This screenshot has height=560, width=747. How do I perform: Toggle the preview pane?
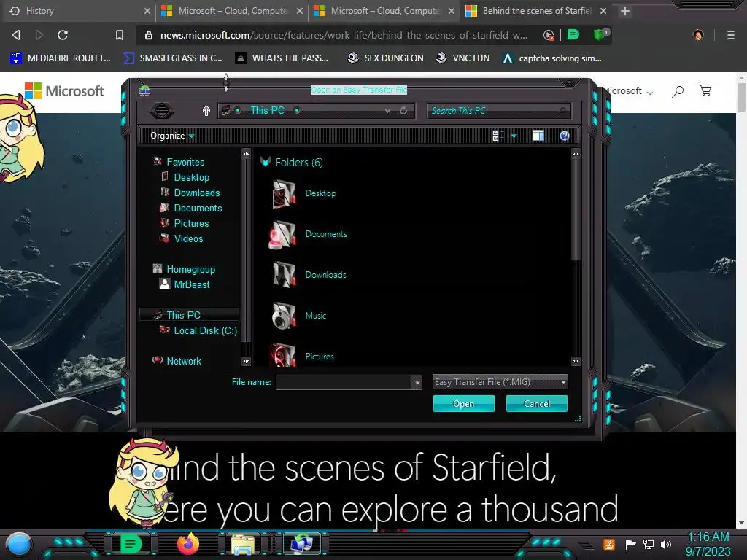pos(538,136)
